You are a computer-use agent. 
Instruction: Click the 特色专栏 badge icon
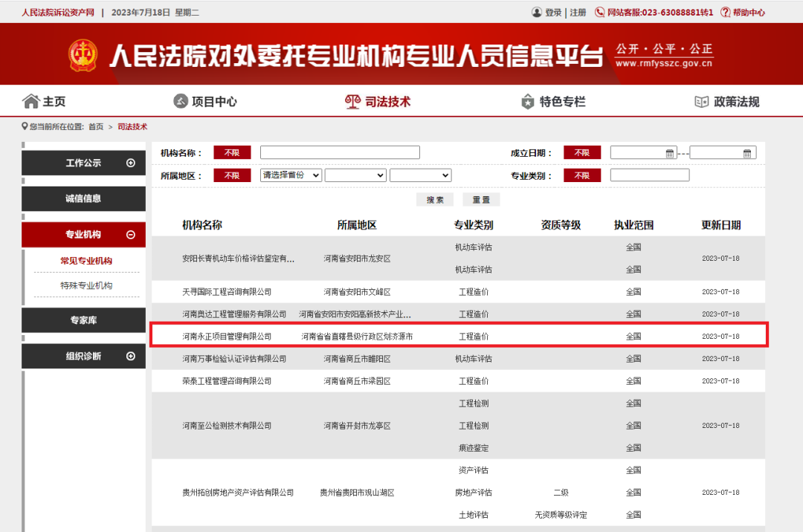click(x=527, y=102)
